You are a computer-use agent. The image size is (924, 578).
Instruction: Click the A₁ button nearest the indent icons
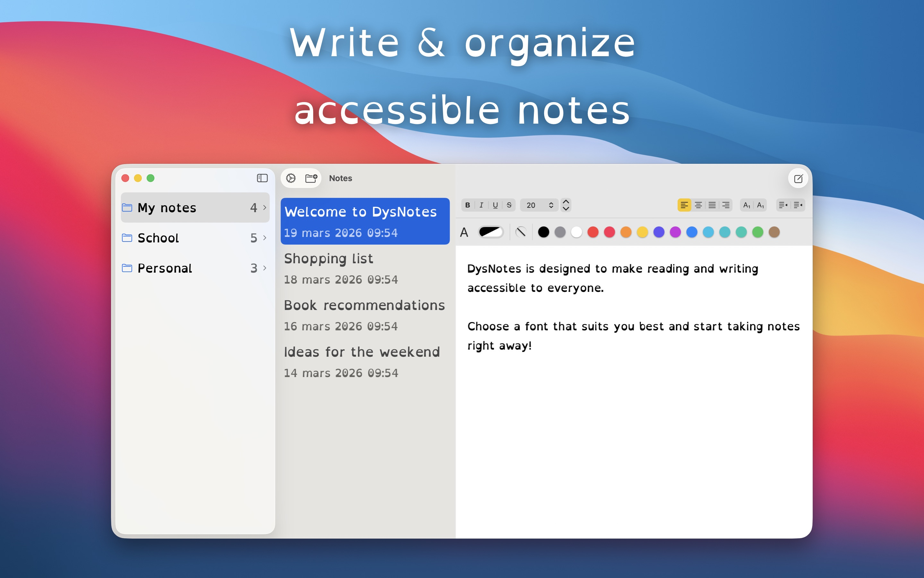760,205
